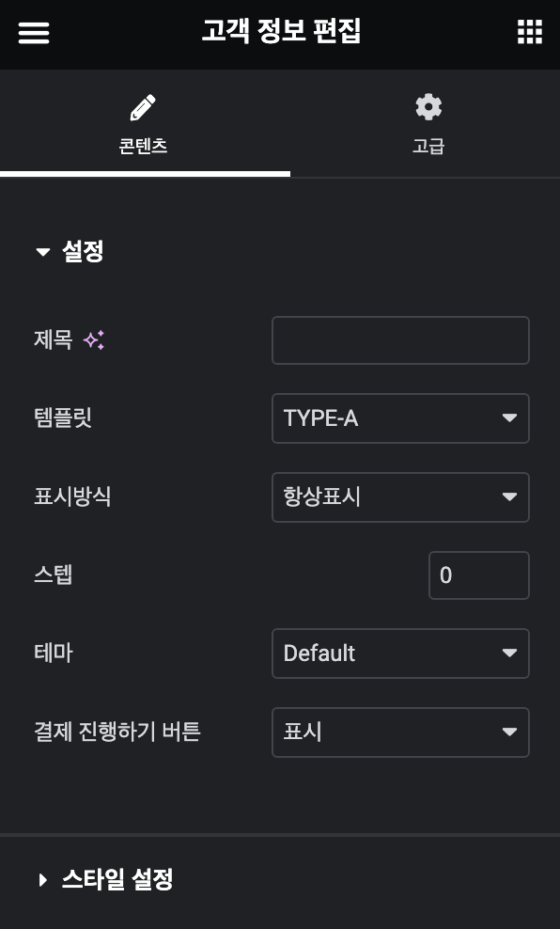Expand the 스타일 설정 section arrow
The height and width of the screenshot is (929, 560).
[x=42, y=880]
